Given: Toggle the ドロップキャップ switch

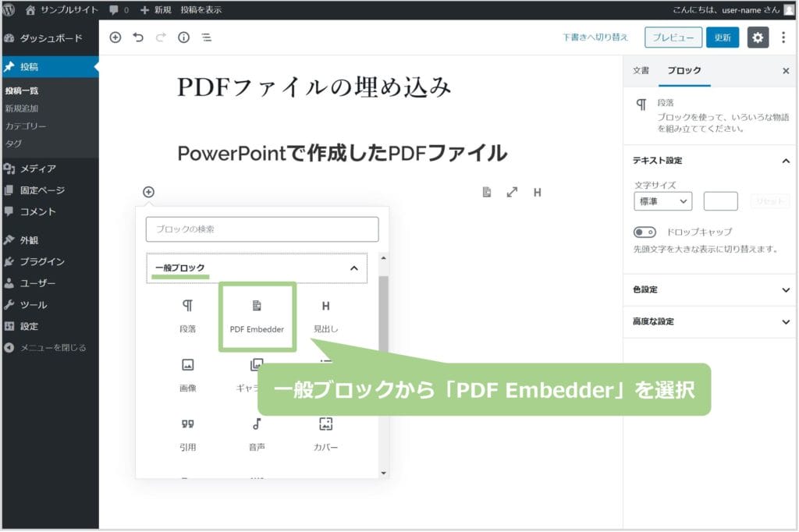Looking at the screenshot, I should click(645, 232).
